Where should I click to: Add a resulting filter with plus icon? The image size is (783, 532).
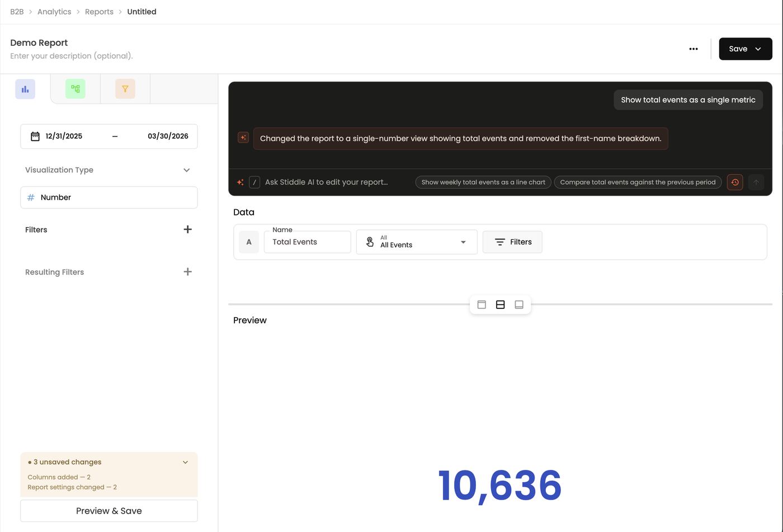pyautogui.click(x=188, y=272)
